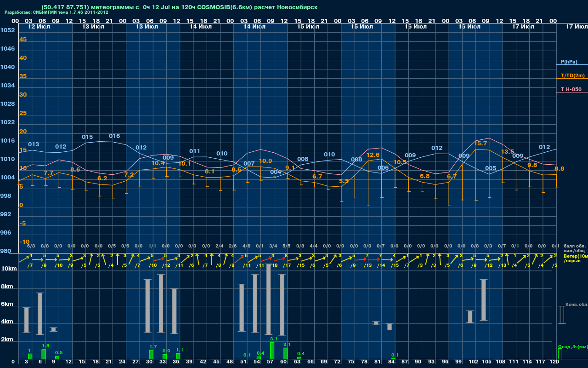The image size is (588, 368).
Task: Click the 1052 pressure axis value
Action: [x=7, y=30]
